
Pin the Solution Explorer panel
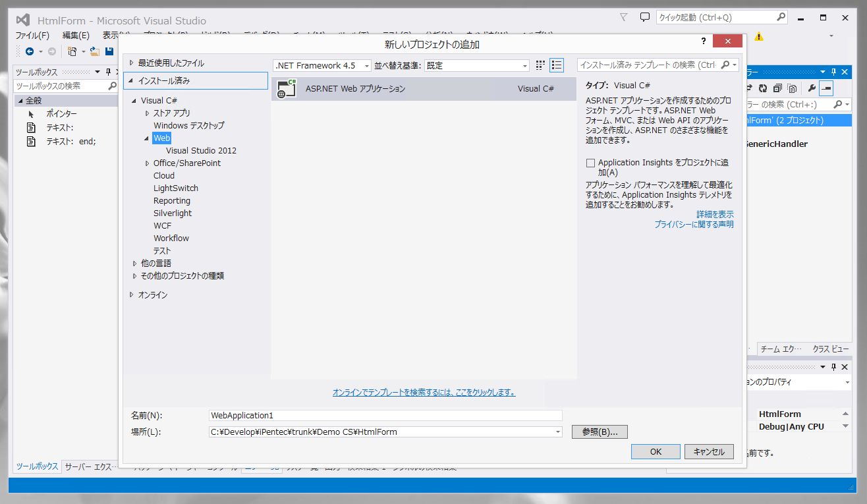pos(833,72)
